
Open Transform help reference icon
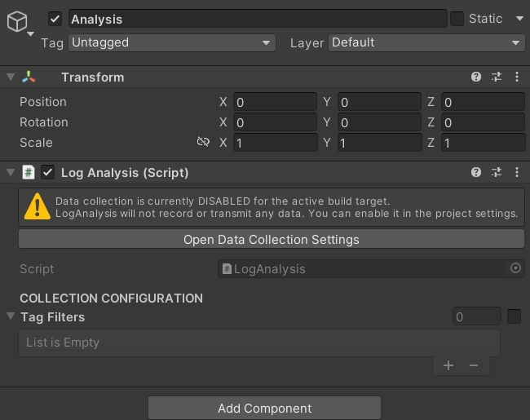tap(476, 77)
